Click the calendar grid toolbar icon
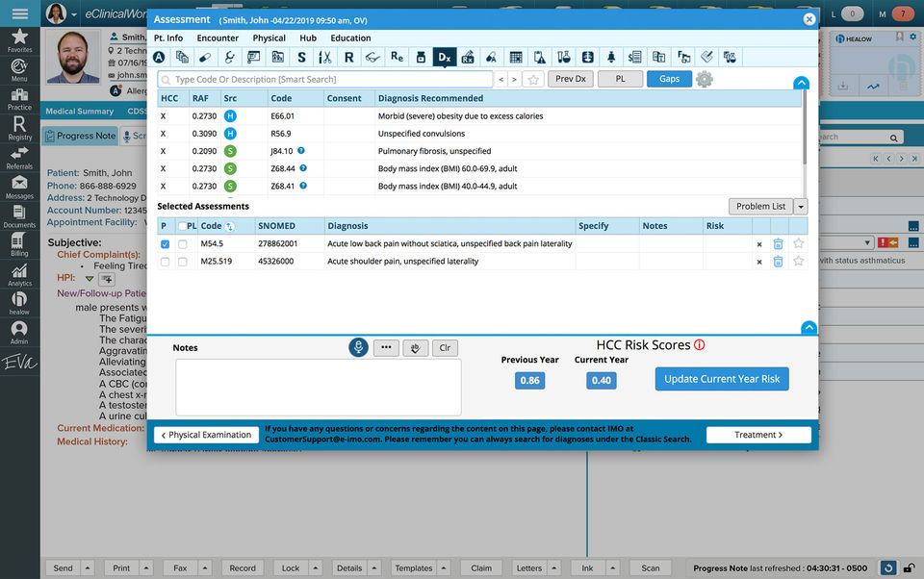The image size is (924, 579). point(516,57)
